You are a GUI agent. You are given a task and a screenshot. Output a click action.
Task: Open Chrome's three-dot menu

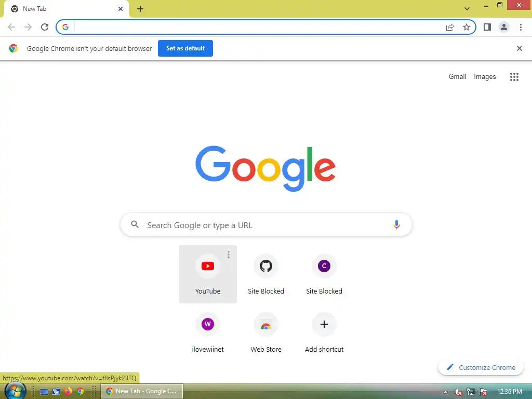(521, 27)
